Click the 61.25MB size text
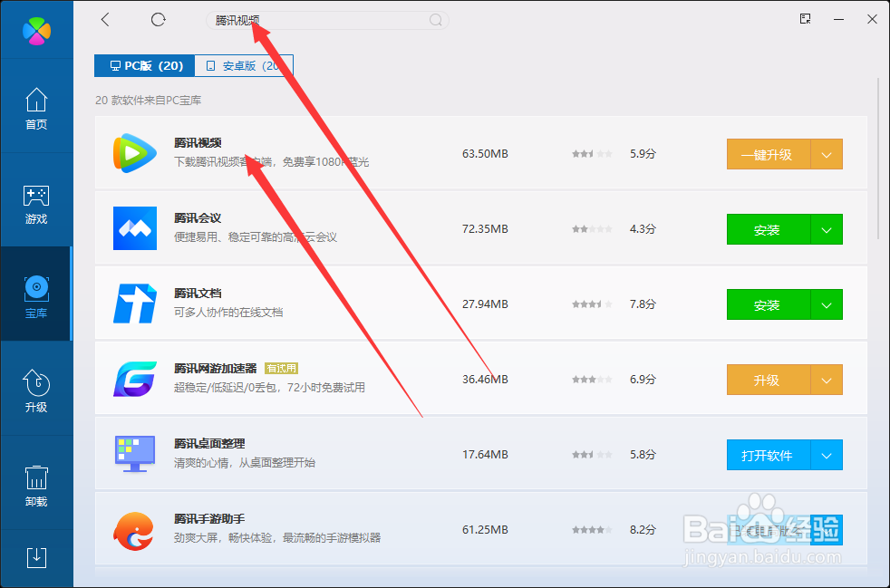890x588 pixels. pyautogui.click(x=485, y=529)
